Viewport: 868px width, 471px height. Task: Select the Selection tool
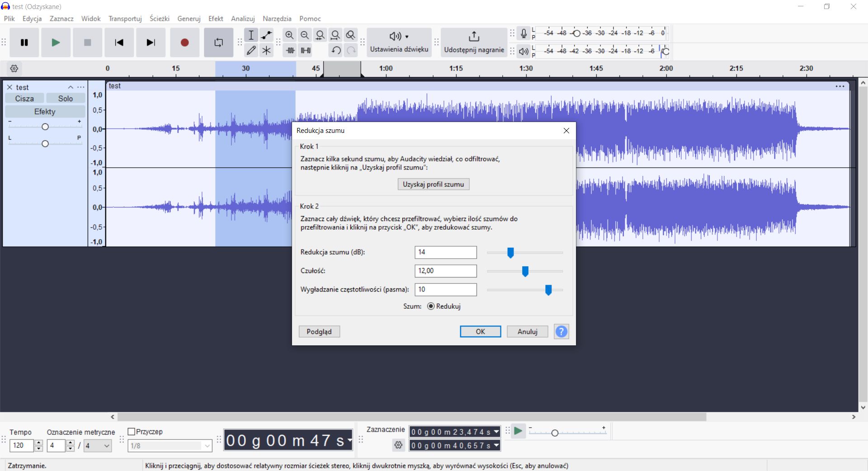[251, 35]
